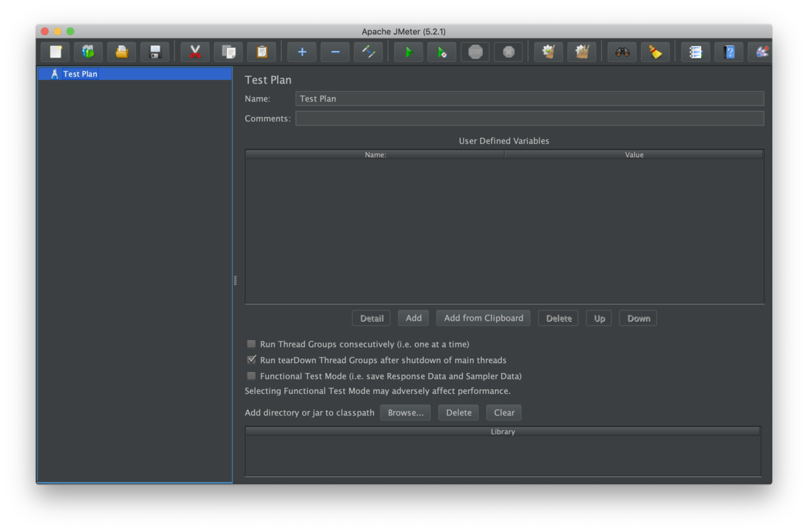Click the Toggle enable/disable icon

[x=368, y=52]
